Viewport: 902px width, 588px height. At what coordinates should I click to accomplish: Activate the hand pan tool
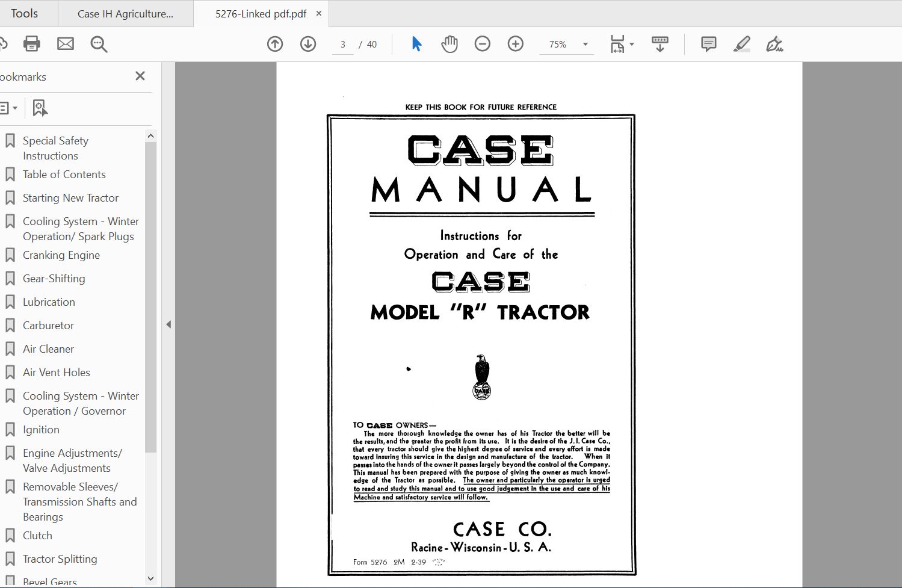pyautogui.click(x=449, y=44)
